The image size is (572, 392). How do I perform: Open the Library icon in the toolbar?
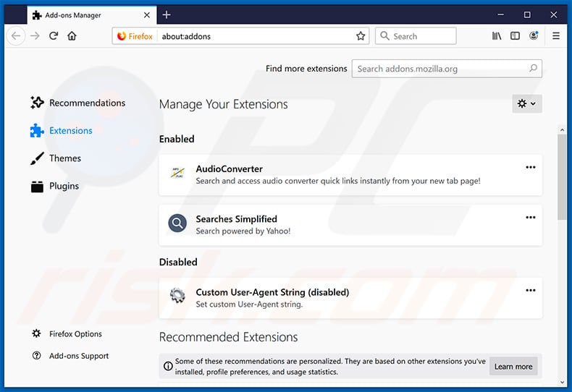click(x=497, y=36)
